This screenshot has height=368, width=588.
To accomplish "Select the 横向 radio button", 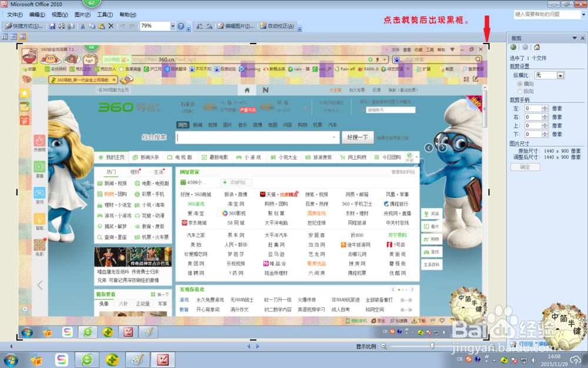I will [x=520, y=84].
